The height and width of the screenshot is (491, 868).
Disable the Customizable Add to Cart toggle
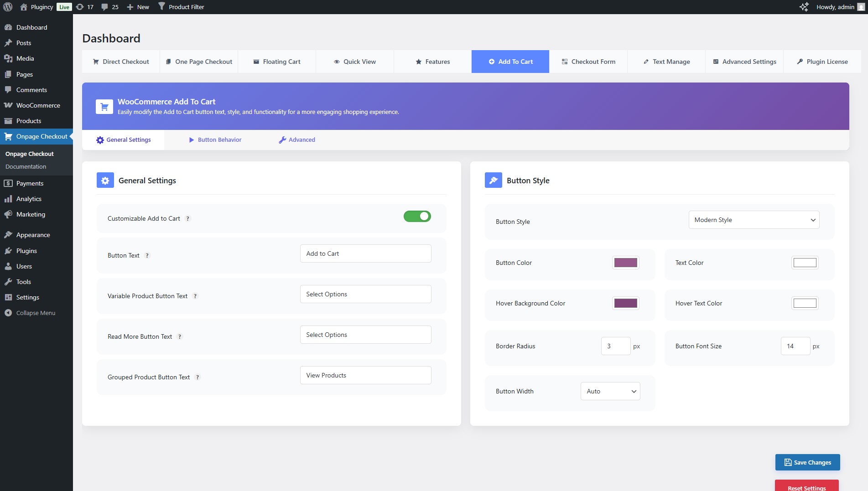[417, 216]
